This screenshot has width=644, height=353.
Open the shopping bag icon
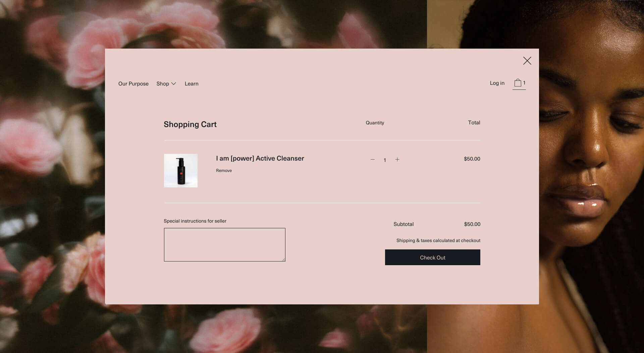tap(518, 83)
